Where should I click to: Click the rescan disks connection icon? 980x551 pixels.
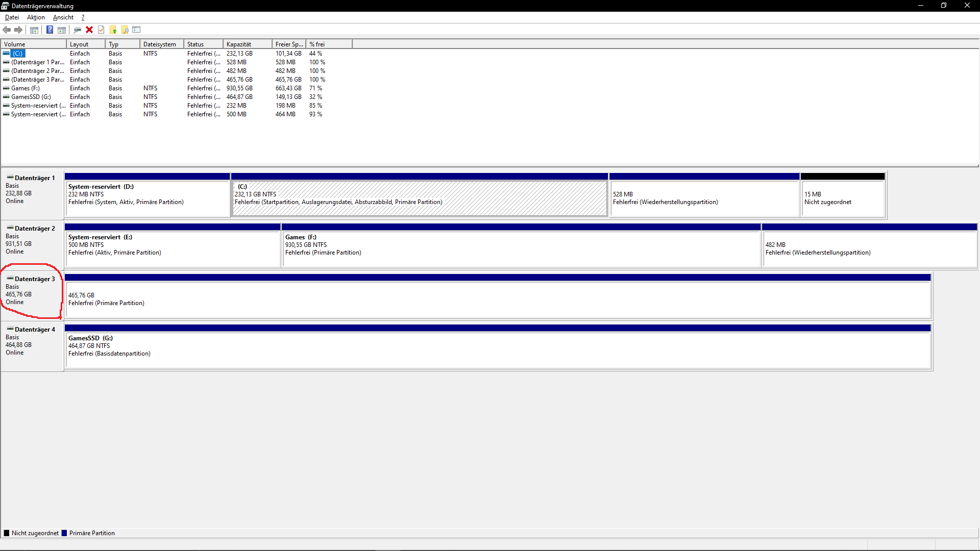coord(78,30)
